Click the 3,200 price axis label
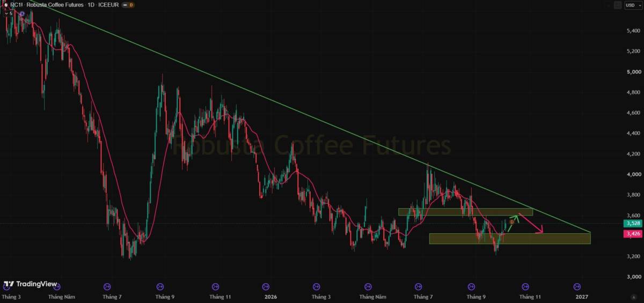 pos(633,256)
